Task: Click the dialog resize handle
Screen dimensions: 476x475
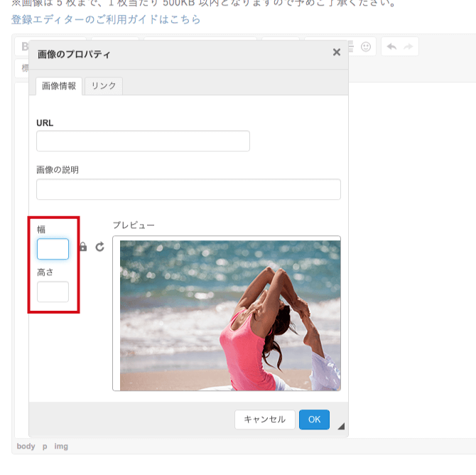Action: [x=341, y=426]
